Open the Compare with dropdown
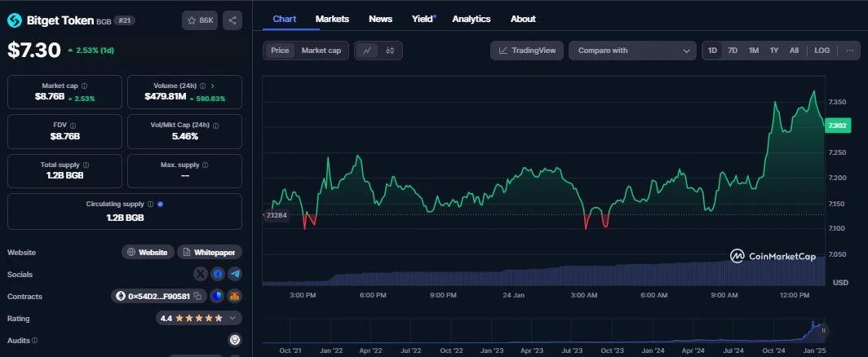This screenshot has height=357, width=868. tap(633, 51)
